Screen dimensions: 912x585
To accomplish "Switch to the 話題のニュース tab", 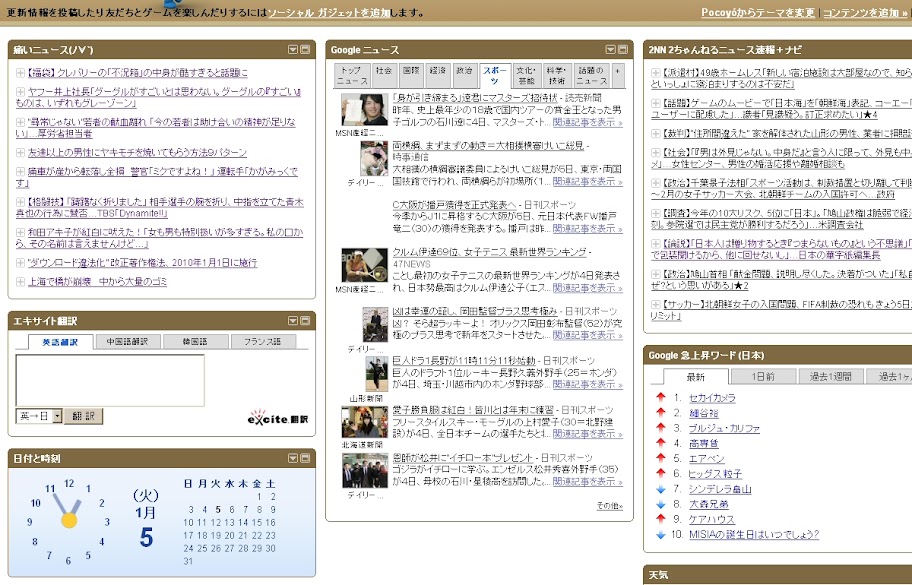I will [x=592, y=76].
